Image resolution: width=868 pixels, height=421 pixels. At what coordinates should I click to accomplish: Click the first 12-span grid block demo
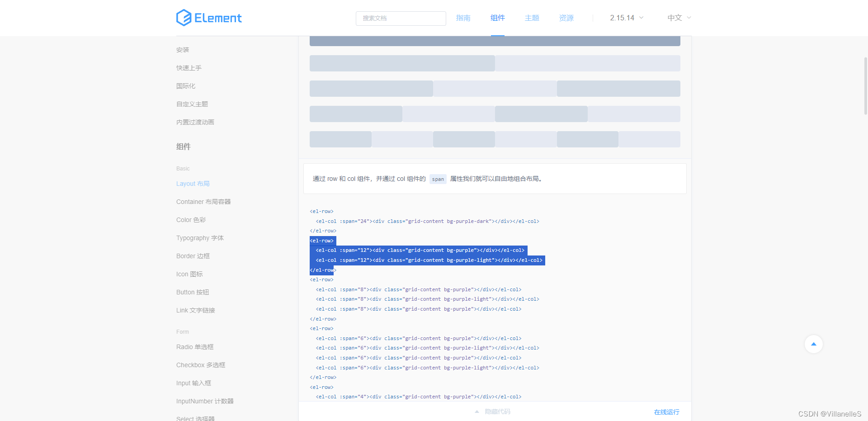(402, 63)
